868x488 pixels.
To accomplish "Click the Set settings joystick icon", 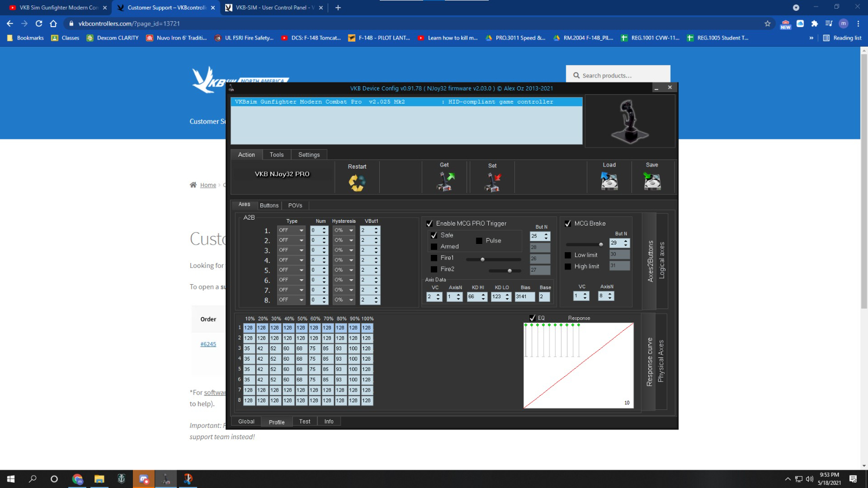I will tap(493, 182).
